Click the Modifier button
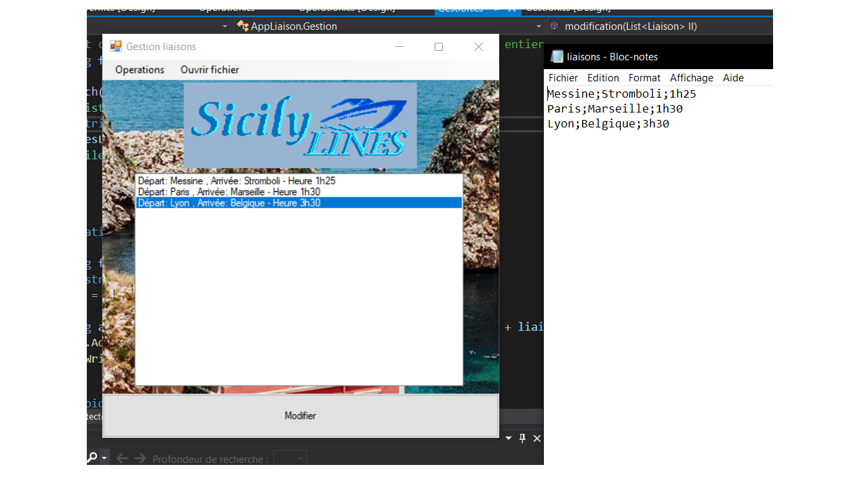The image size is (868, 488). coord(300,415)
